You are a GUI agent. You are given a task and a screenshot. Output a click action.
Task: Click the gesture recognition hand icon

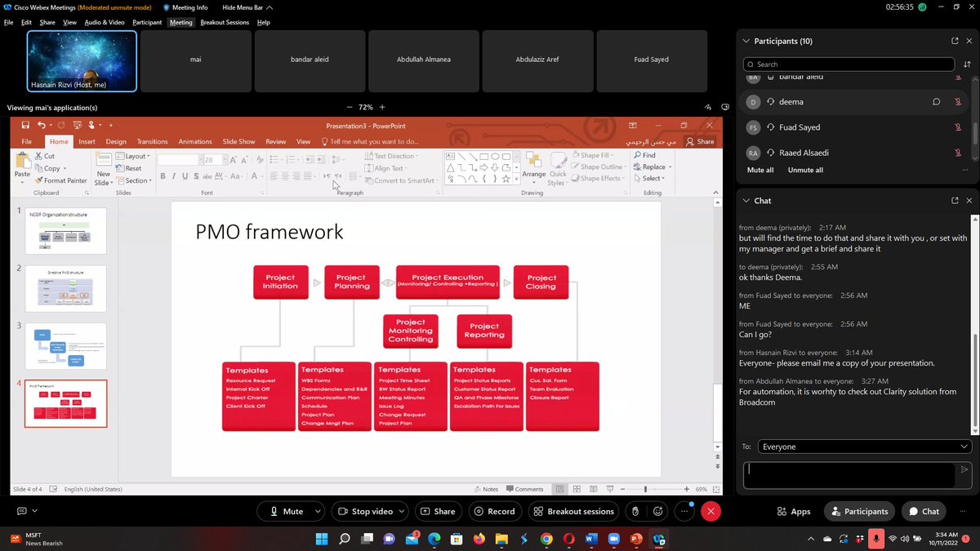[635, 511]
